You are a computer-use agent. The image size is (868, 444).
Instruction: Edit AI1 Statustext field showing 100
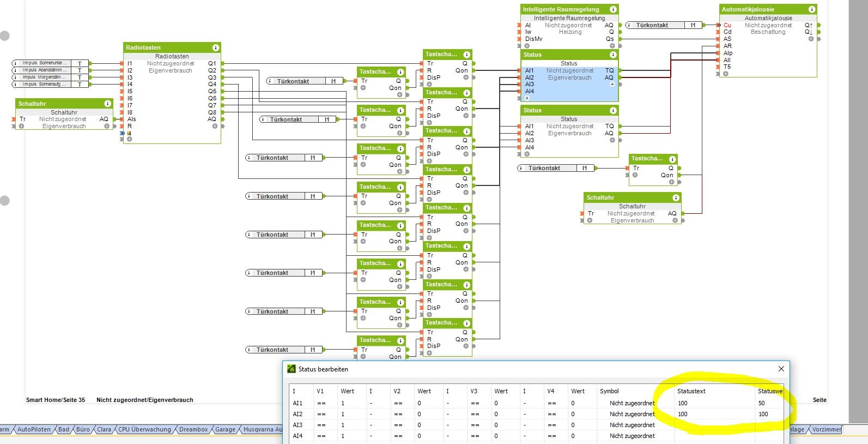714,403
